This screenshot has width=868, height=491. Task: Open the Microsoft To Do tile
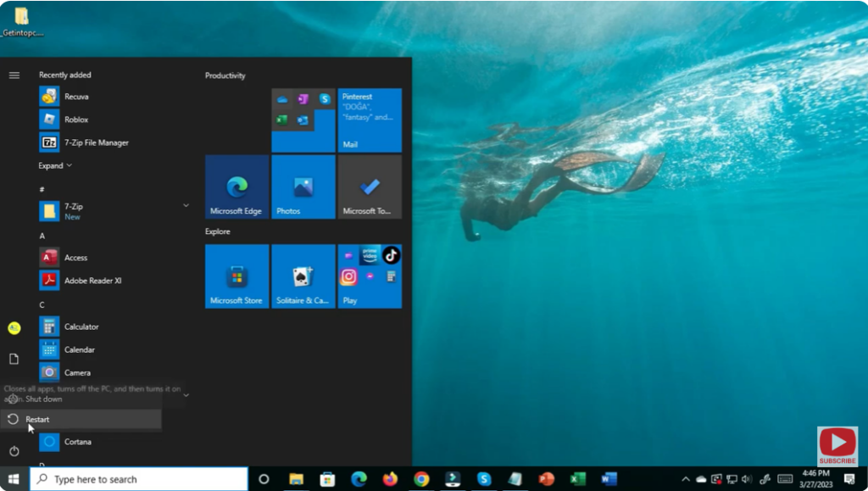[x=370, y=187]
